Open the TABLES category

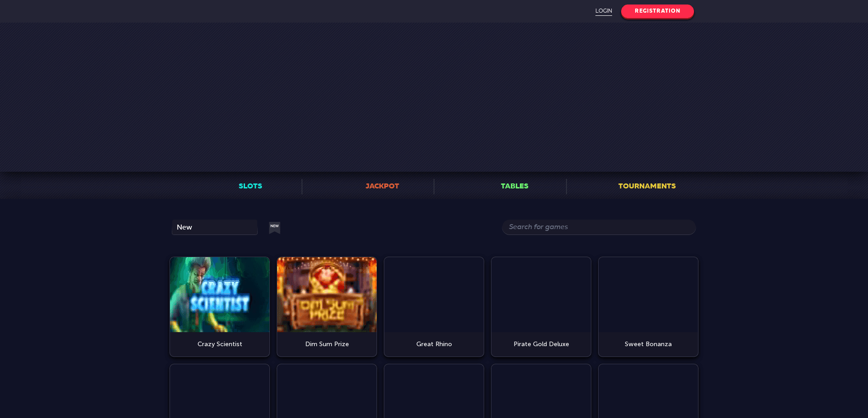tap(514, 186)
